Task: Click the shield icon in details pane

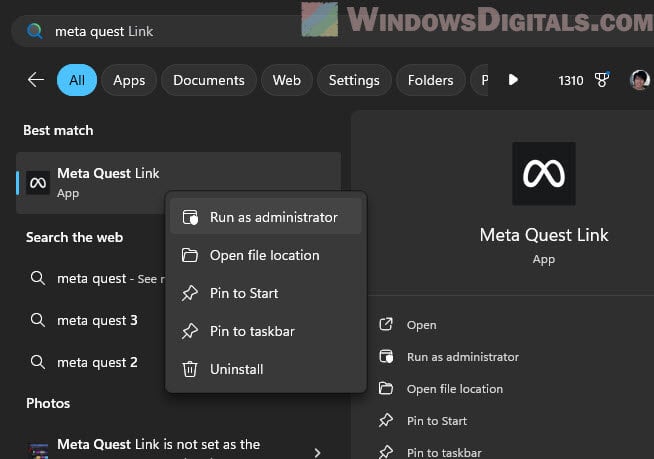Action: 386,357
